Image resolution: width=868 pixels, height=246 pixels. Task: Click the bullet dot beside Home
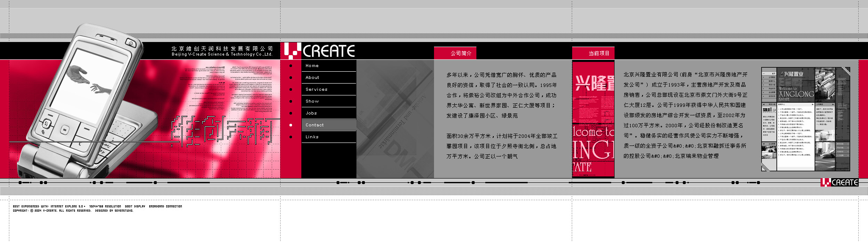click(x=291, y=66)
